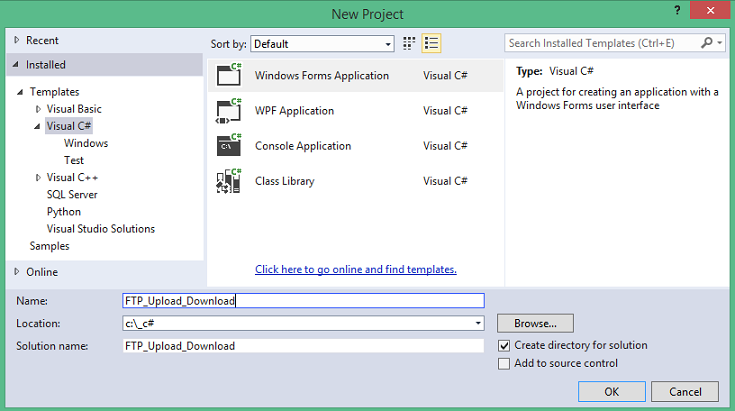
Task: Select Python templates
Action: point(64,212)
